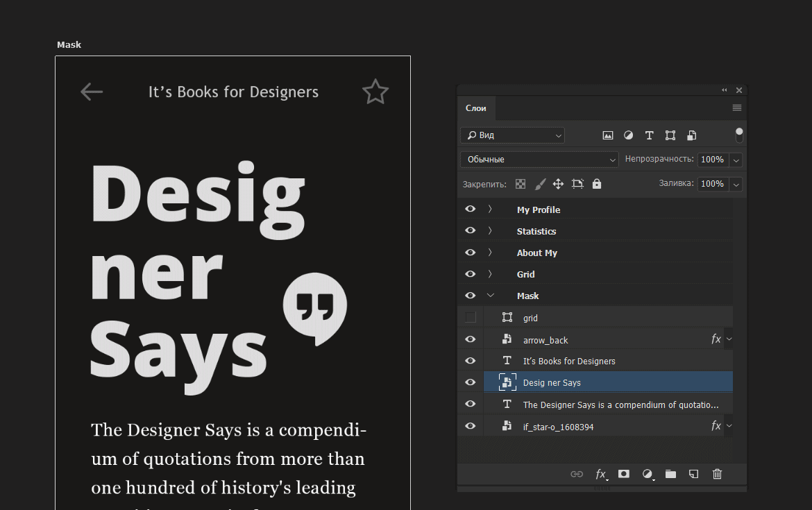Click the lock all attributes icon
The width and height of the screenshot is (812, 510).
pos(597,184)
